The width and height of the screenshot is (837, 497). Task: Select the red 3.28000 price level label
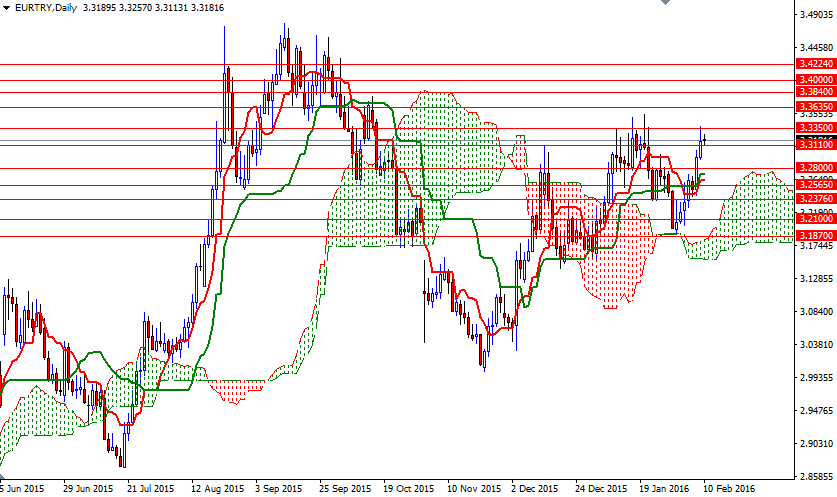pos(815,168)
